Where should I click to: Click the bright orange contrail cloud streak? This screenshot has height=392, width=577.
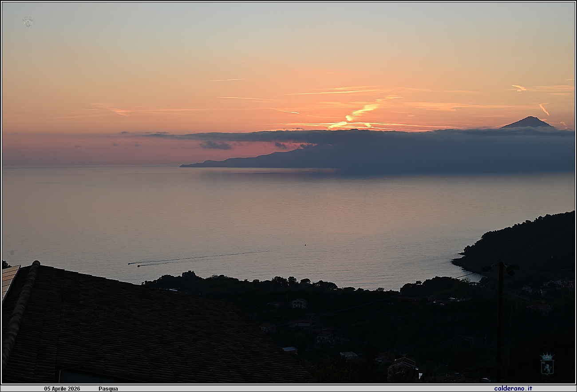pos(362,111)
